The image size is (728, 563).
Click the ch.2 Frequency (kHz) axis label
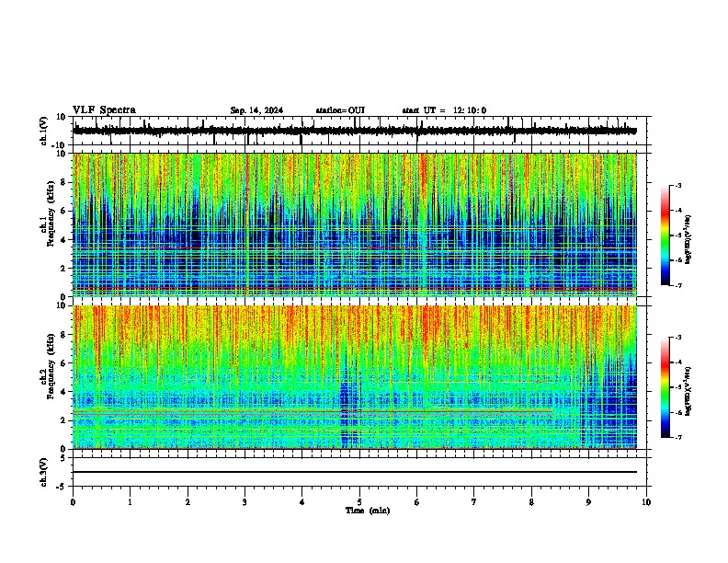[x=48, y=366]
